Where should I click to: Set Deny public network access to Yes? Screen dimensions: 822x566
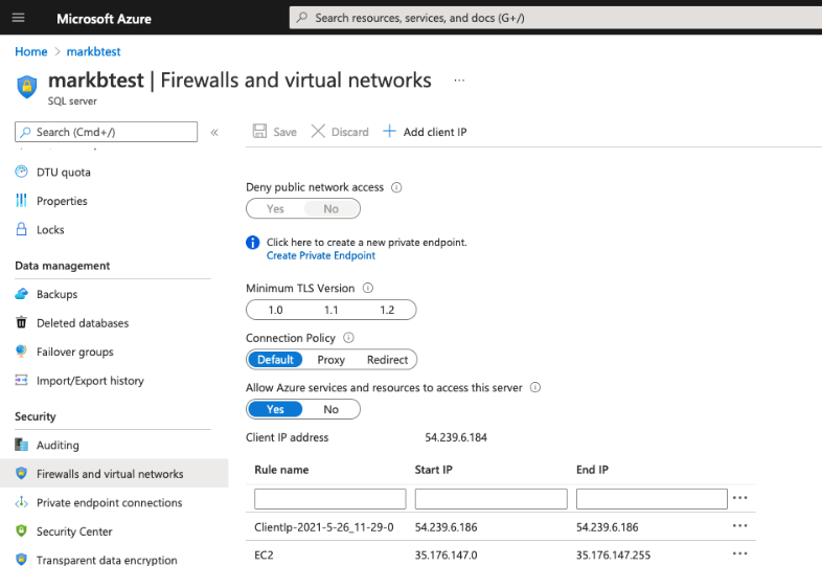click(x=275, y=209)
